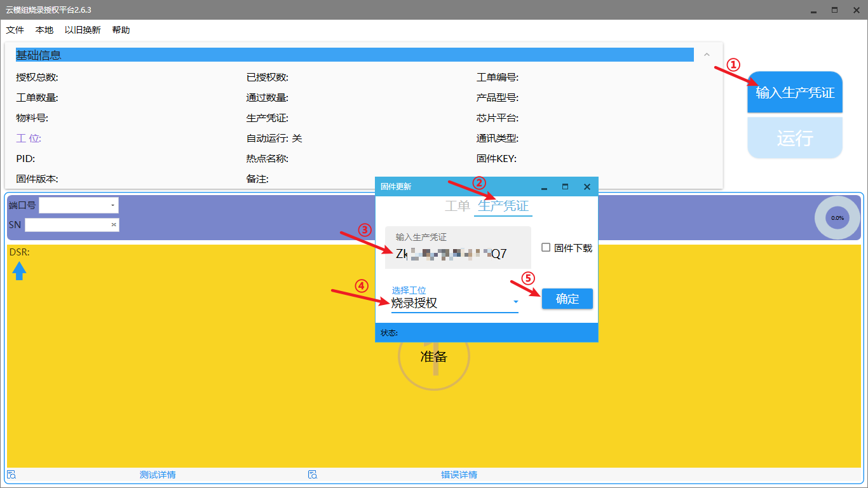The width and height of the screenshot is (868, 488).
Task: Click the 自动运行: 关 text
Action: pos(275,138)
